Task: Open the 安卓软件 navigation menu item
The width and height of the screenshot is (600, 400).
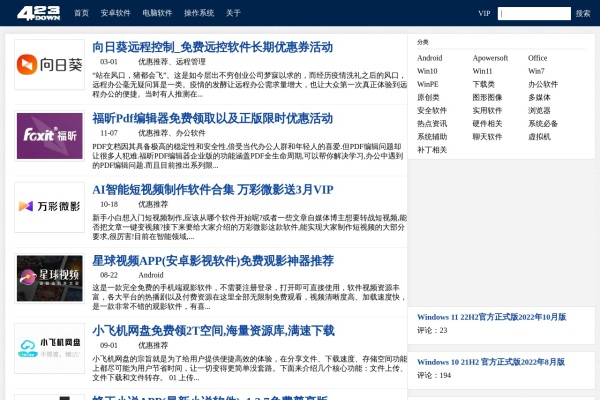Action: pos(115,14)
